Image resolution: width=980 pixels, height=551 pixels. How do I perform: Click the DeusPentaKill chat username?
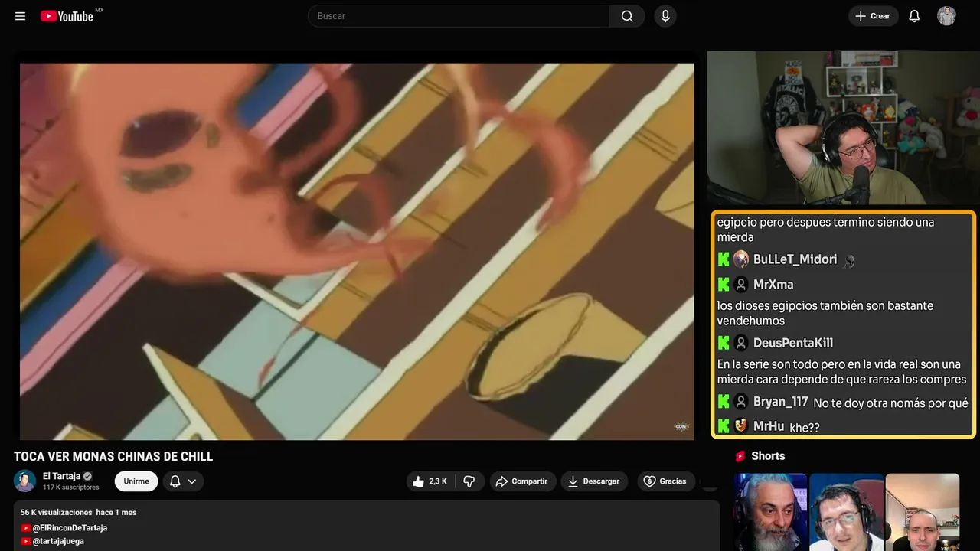point(793,343)
